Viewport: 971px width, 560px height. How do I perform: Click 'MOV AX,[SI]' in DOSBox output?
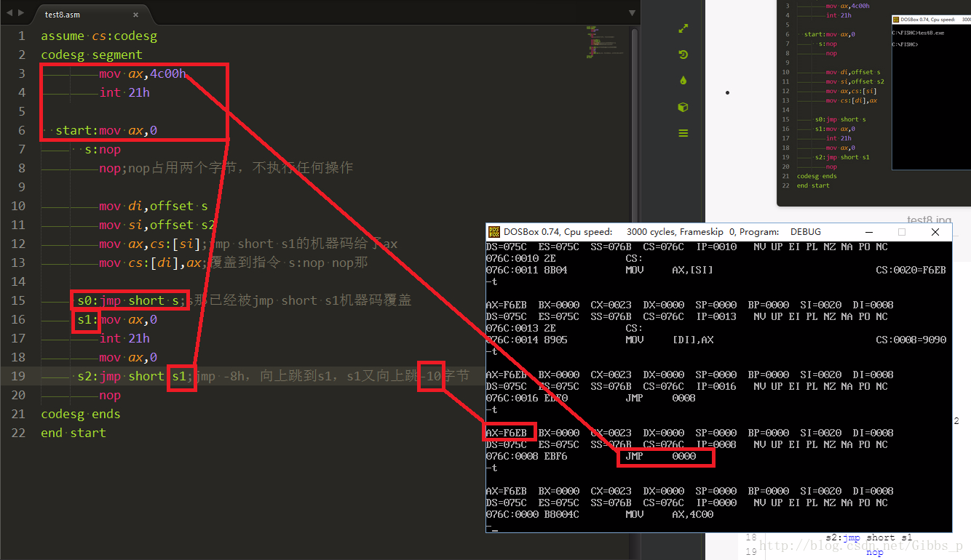pyautogui.click(x=669, y=270)
